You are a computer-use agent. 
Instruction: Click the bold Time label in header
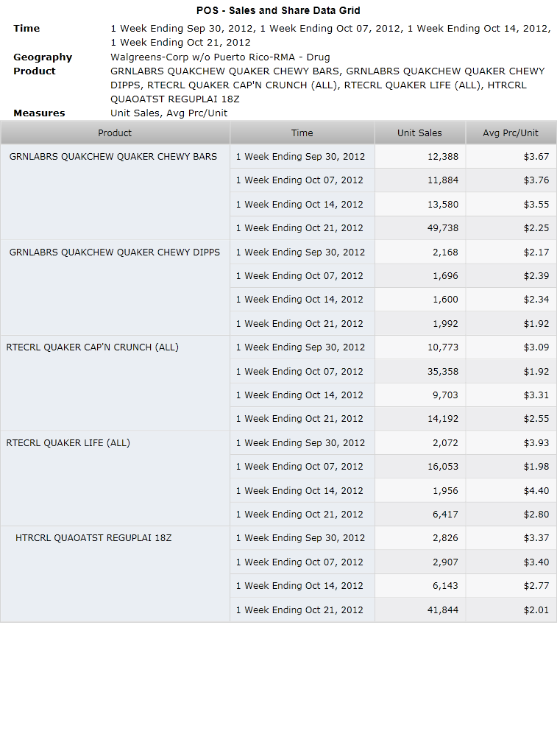tap(26, 28)
